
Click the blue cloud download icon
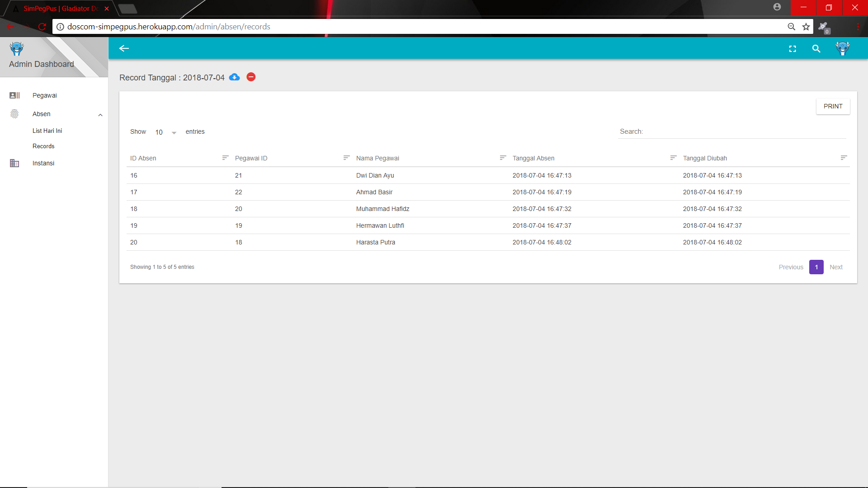234,77
